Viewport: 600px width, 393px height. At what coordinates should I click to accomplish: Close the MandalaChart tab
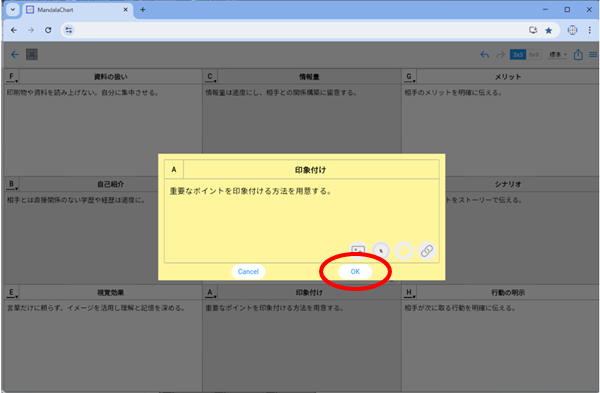[125, 10]
